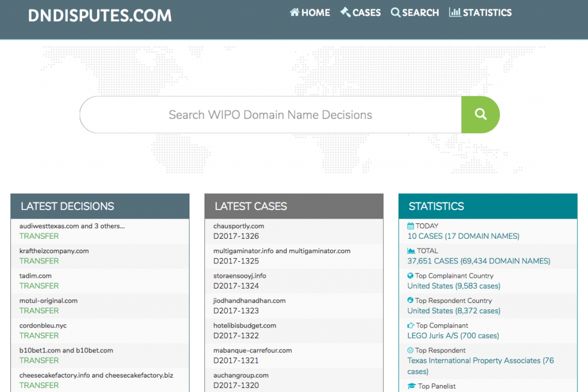Click the area chart icon next to Total

pos(411,251)
